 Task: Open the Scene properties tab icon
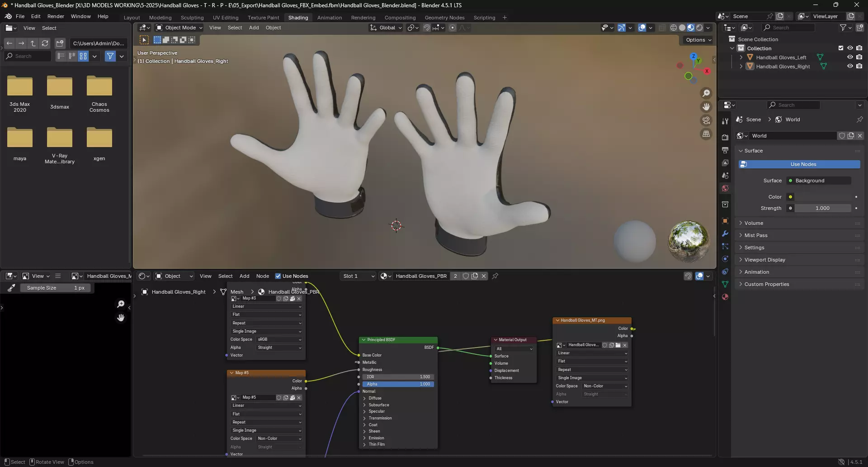coord(725,175)
